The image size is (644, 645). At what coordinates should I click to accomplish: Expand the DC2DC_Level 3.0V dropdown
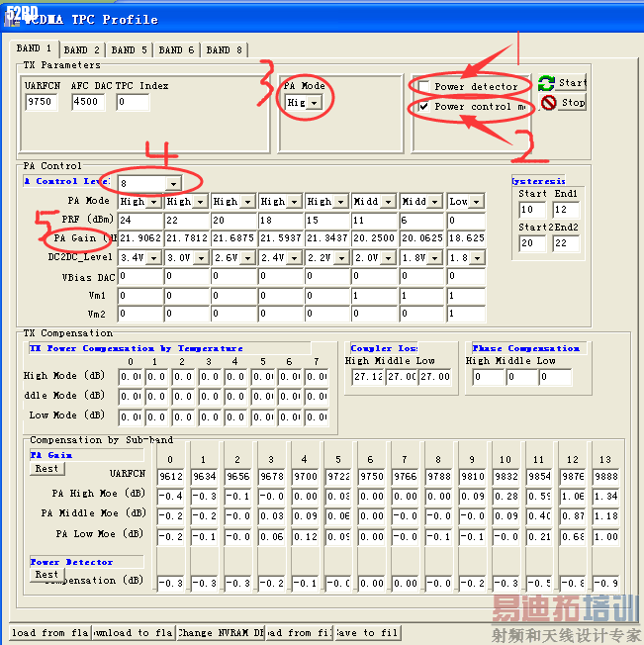point(201,258)
